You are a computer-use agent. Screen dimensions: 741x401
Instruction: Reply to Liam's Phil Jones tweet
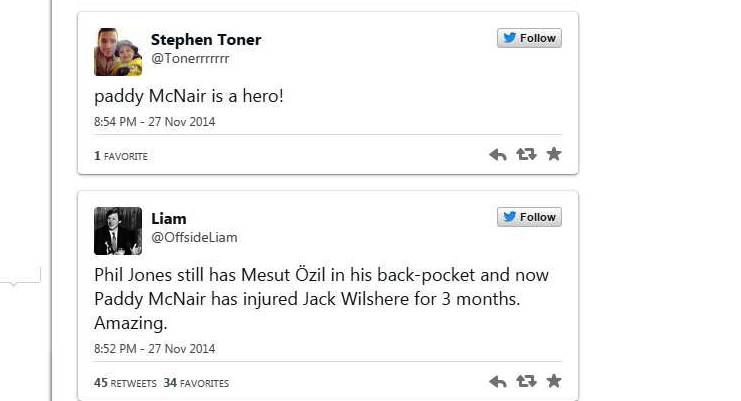498,381
